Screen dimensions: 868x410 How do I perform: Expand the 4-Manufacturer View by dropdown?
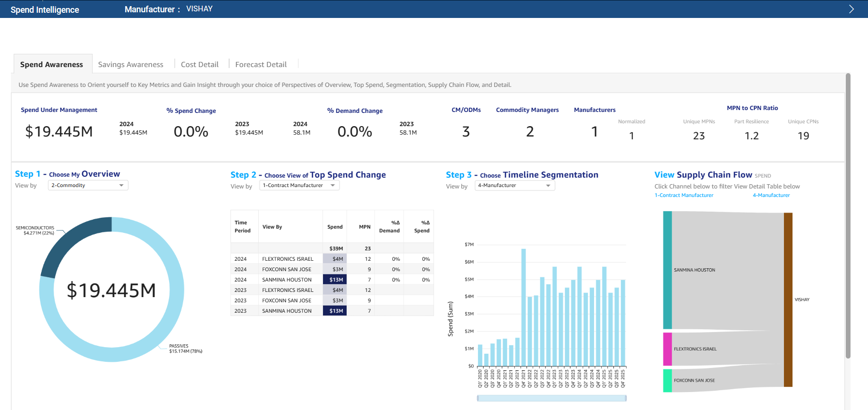click(514, 186)
